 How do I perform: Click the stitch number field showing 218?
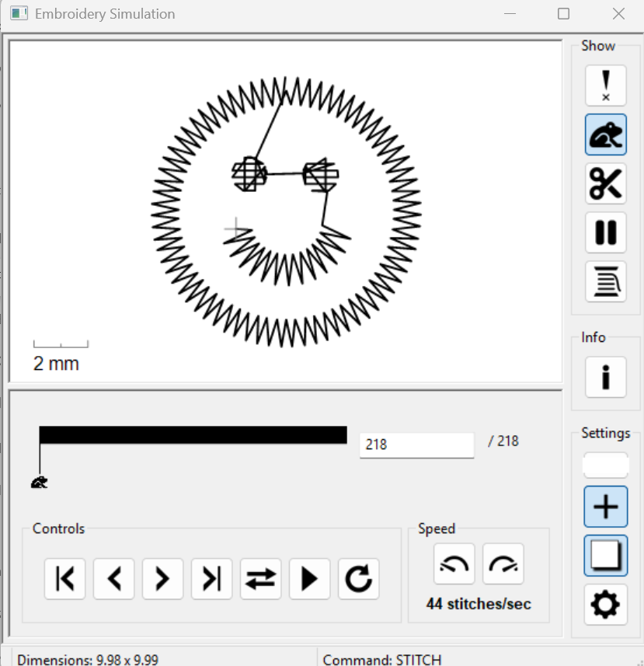pos(416,445)
